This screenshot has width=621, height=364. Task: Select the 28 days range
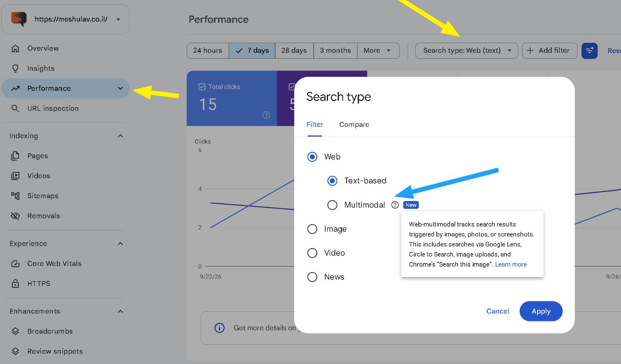294,50
